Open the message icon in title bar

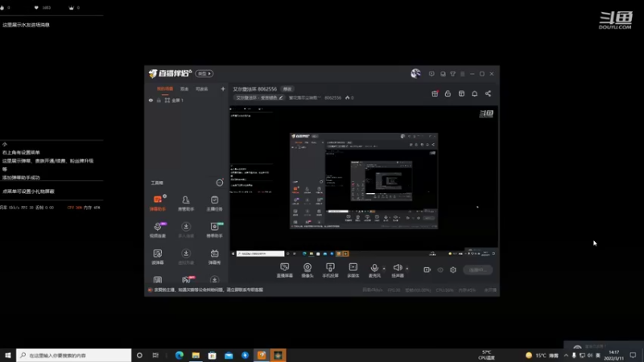431,74
